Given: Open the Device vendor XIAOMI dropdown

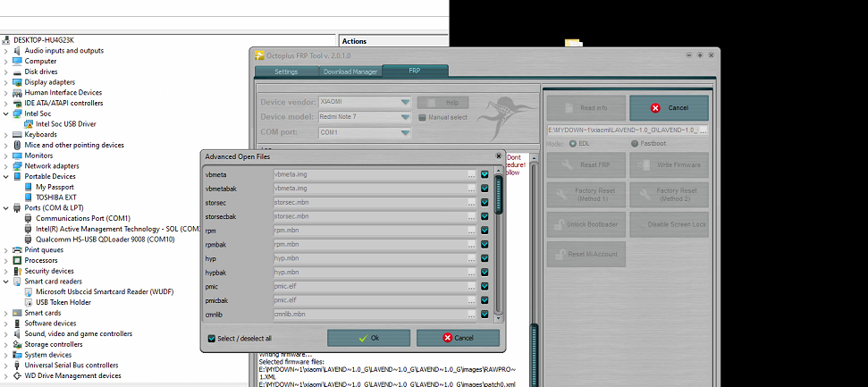Looking at the screenshot, I should click(406, 102).
